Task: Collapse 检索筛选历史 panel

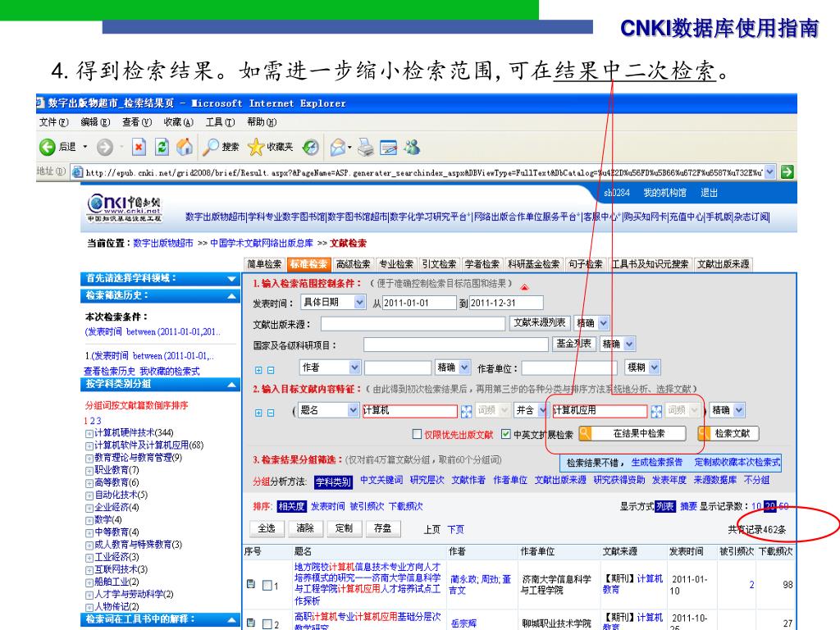Action: 231,295
